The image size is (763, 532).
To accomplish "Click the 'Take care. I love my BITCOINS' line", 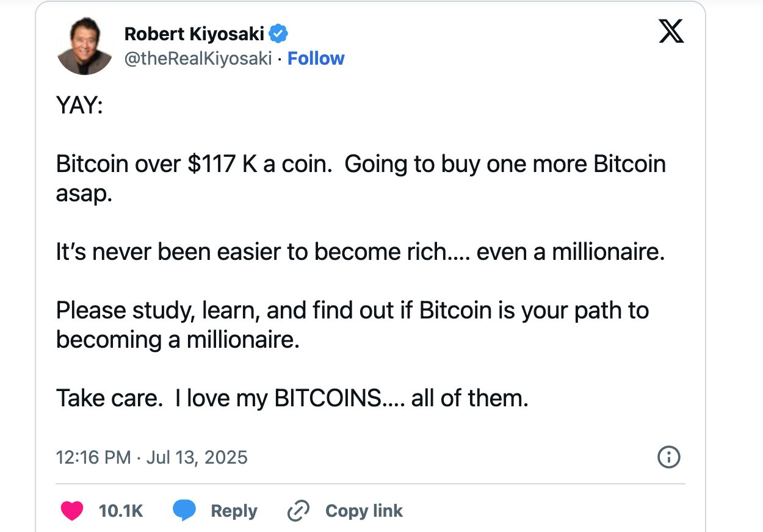I will tap(292, 398).
